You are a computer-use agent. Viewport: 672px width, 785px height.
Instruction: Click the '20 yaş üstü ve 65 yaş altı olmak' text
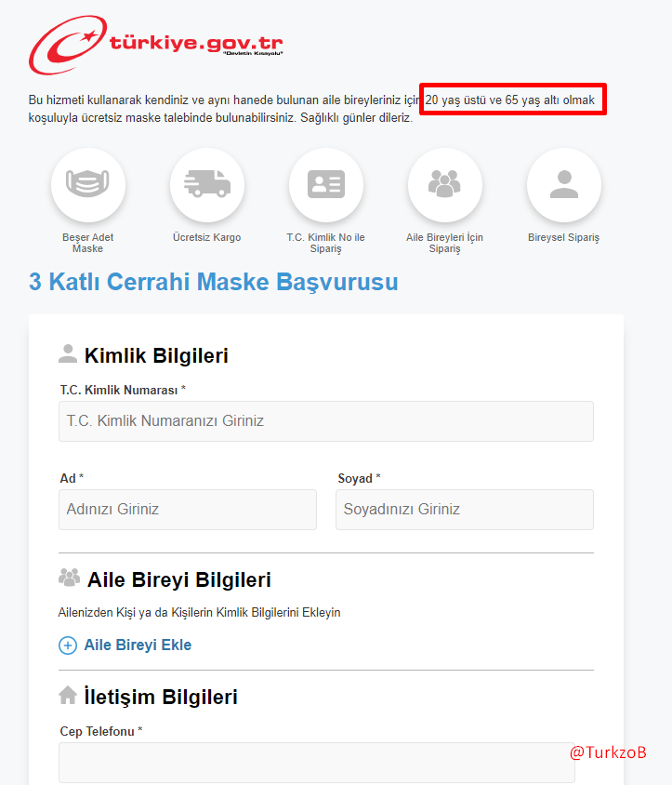click(510, 100)
